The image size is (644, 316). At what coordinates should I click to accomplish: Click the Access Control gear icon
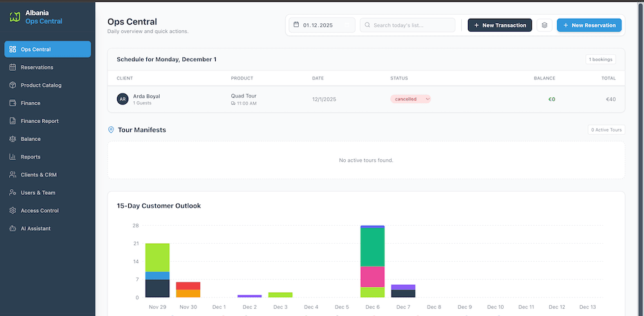pos(13,210)
